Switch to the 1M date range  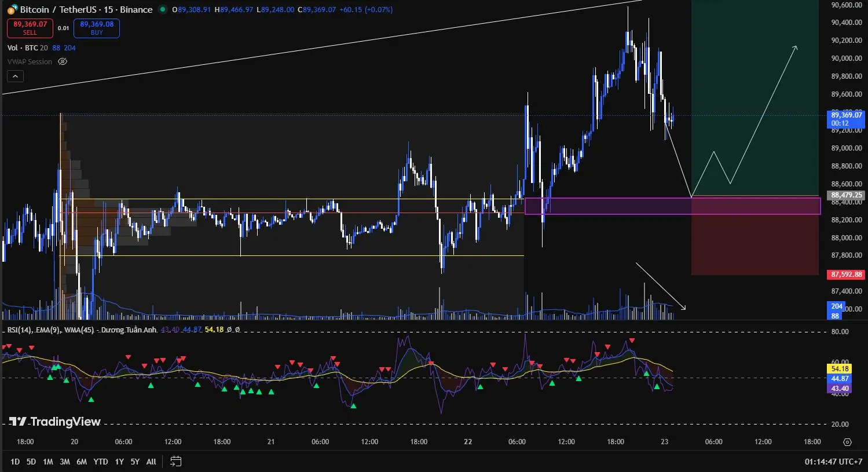[x=48, y=462]
